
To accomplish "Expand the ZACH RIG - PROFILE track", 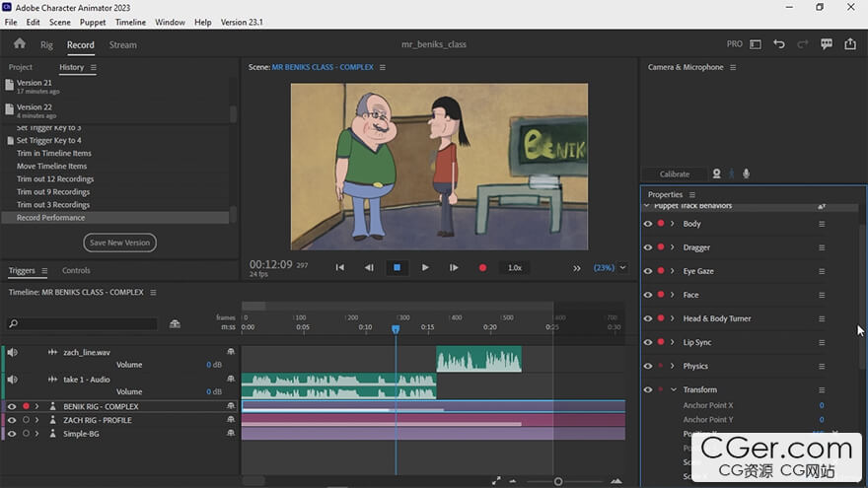I will (37, 420).
